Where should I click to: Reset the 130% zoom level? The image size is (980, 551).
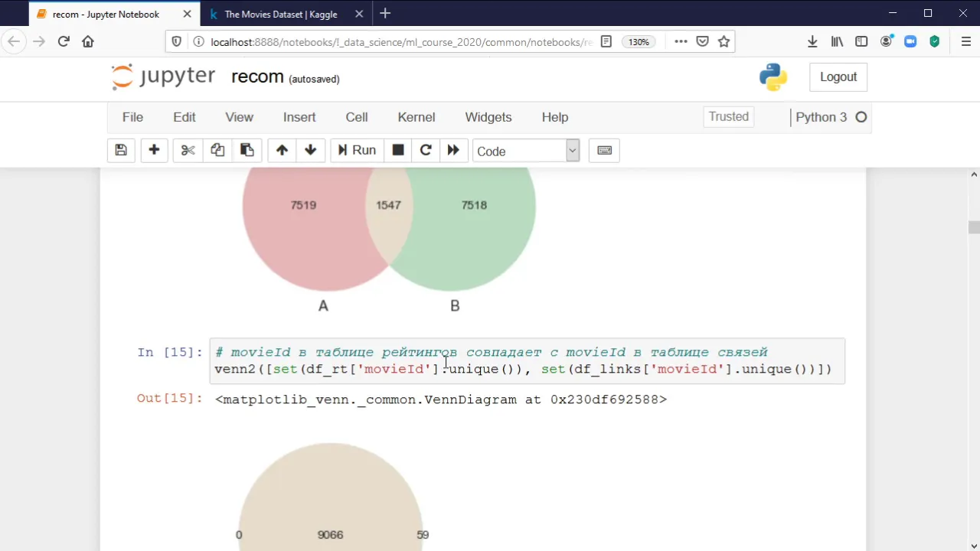pos(639,42)
